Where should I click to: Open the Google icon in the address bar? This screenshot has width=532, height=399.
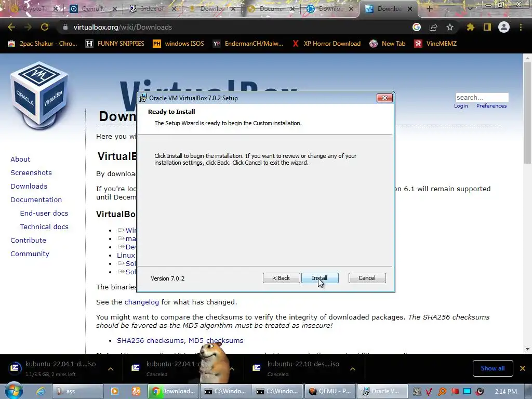(x=417, y=27)
